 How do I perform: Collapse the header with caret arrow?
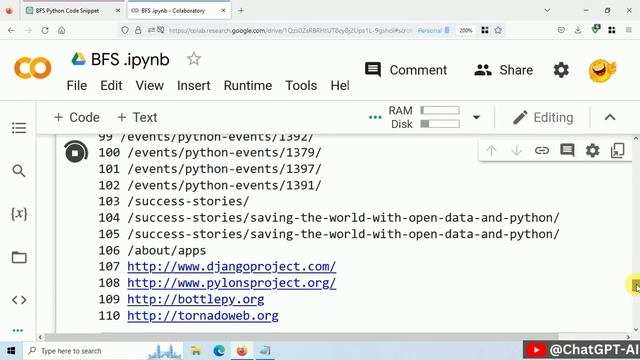(610, 118)
